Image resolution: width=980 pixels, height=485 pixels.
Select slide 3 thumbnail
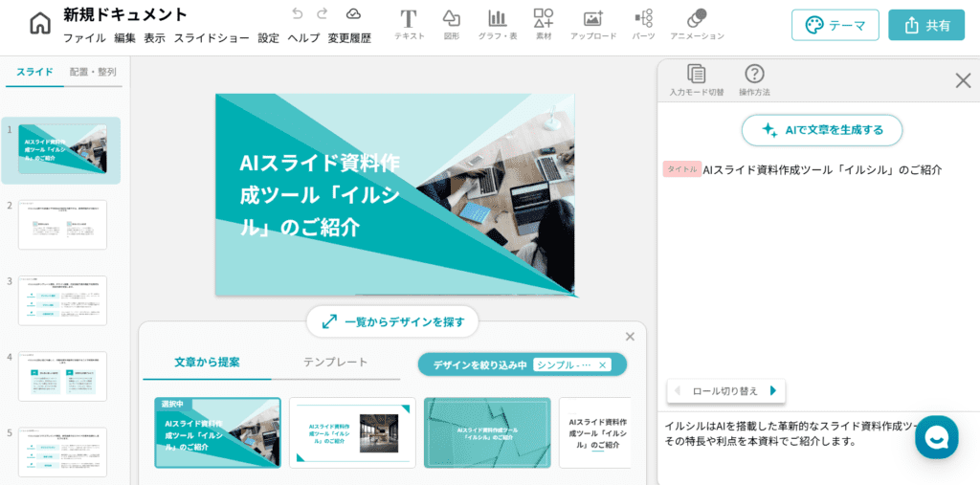point(62,300)
